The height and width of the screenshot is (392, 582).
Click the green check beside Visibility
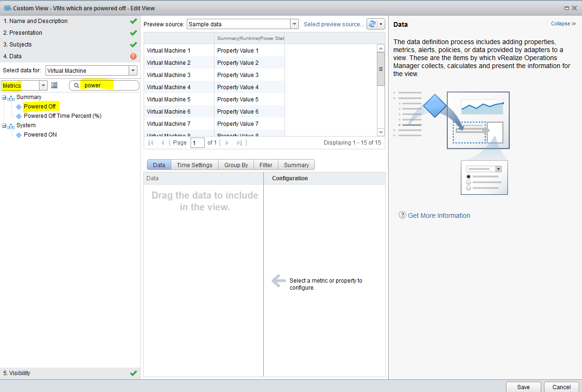point(133,373)
